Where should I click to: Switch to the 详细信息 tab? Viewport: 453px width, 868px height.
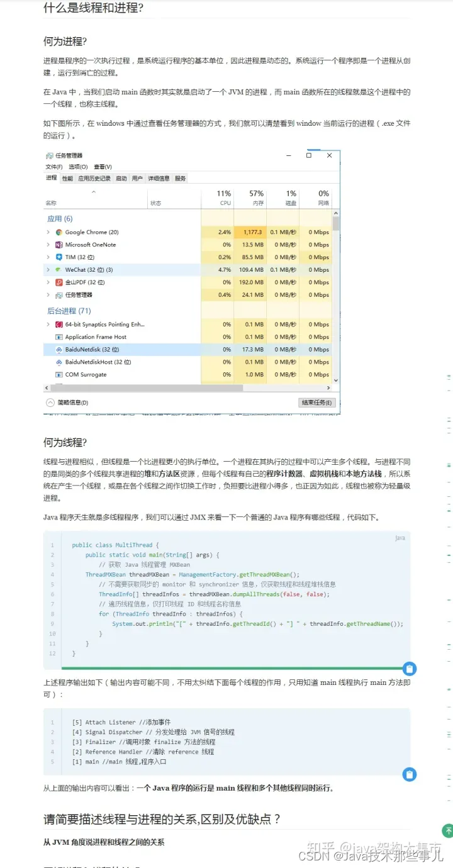[x=159, y=179]
